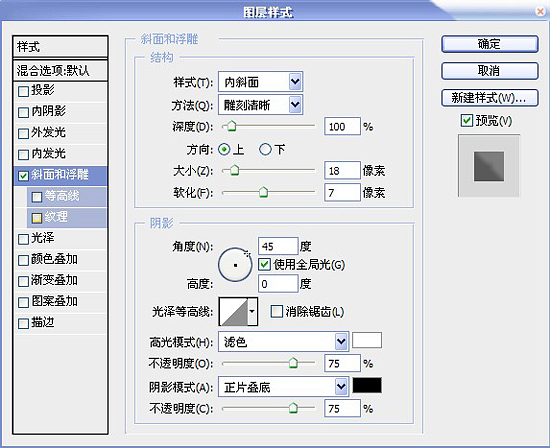Select the 样式 list header
The width and height of the screenshot is (550, 448).
pos(60,46)
